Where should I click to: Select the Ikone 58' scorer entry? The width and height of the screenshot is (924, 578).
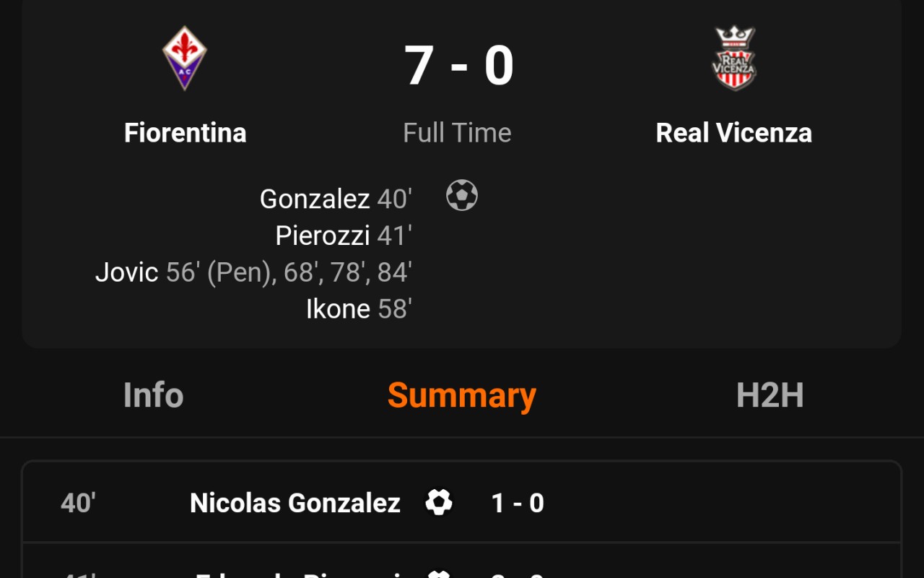(358, 309)
